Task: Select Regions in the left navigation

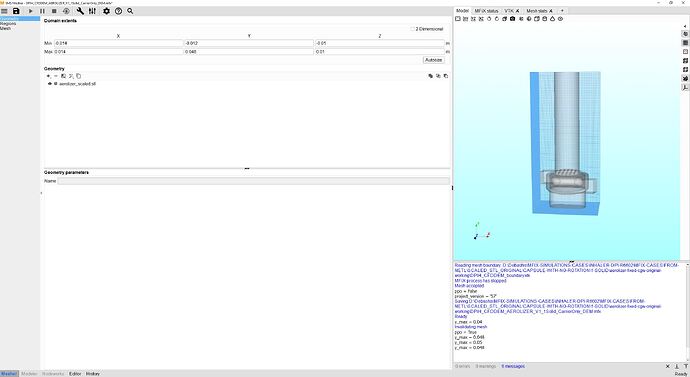Action: [x=8, y=24]
